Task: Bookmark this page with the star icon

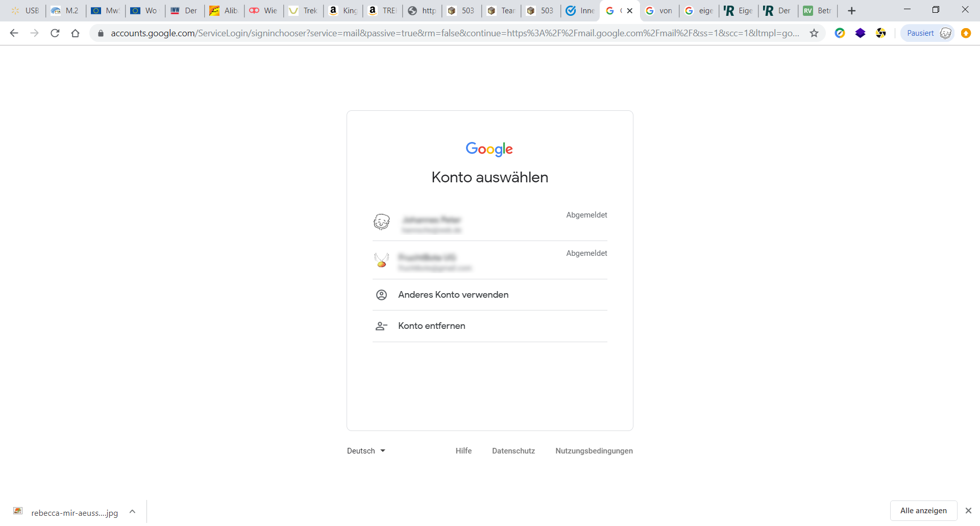Action: click(x=815, y=33)
